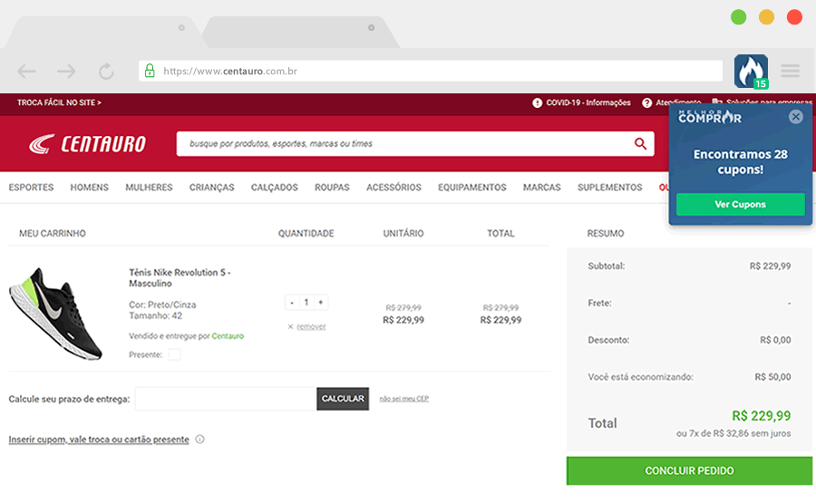Click the red window control dot
This screenshot has width=816, height=504.
tap(794, 17)
